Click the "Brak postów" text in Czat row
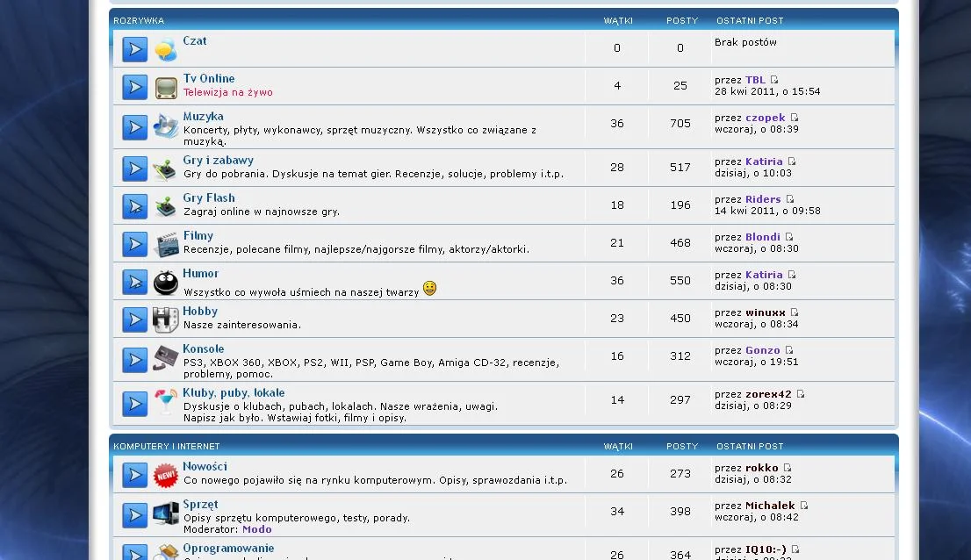Image resolution: width=971 pixels, height=560 pixels. (x=745, y=42)
